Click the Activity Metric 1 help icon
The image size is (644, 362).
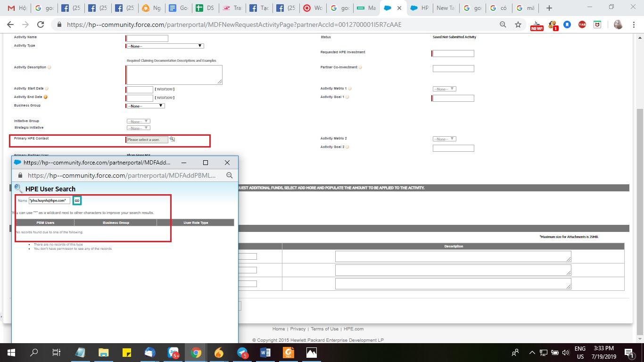(x=349, y=89)
